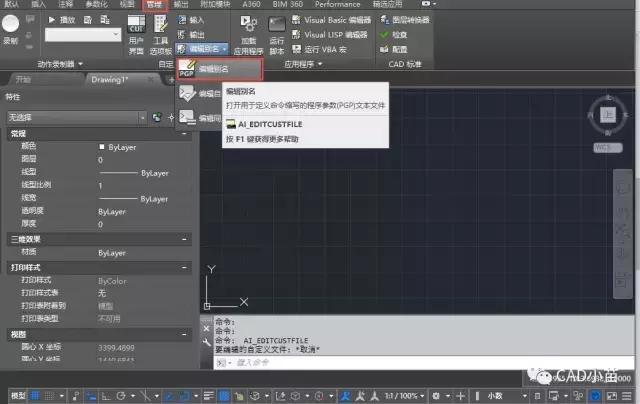640x404 pixels.
Task: Toggle snap mode in the status bar
Action: tap(49, 396)
